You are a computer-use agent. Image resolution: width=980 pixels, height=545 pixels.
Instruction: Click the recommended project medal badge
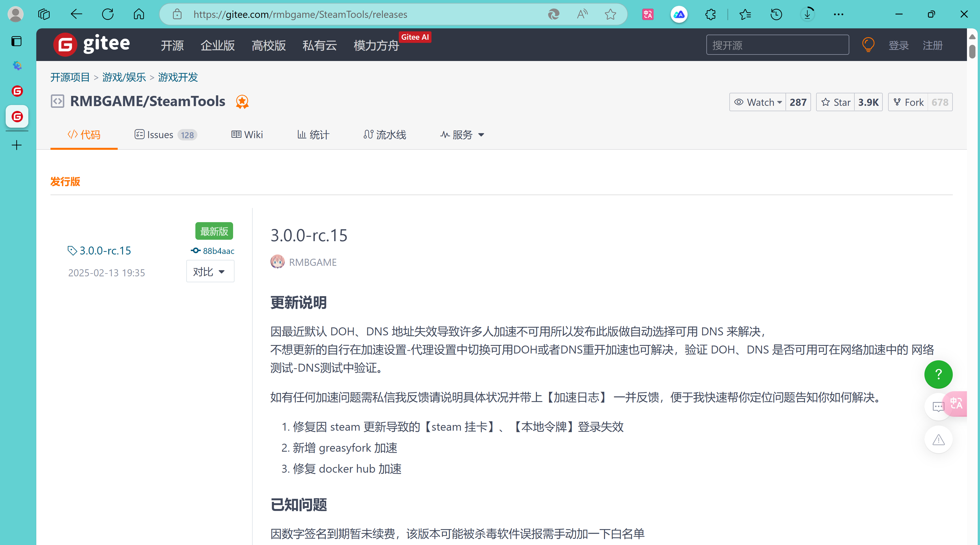242,102
